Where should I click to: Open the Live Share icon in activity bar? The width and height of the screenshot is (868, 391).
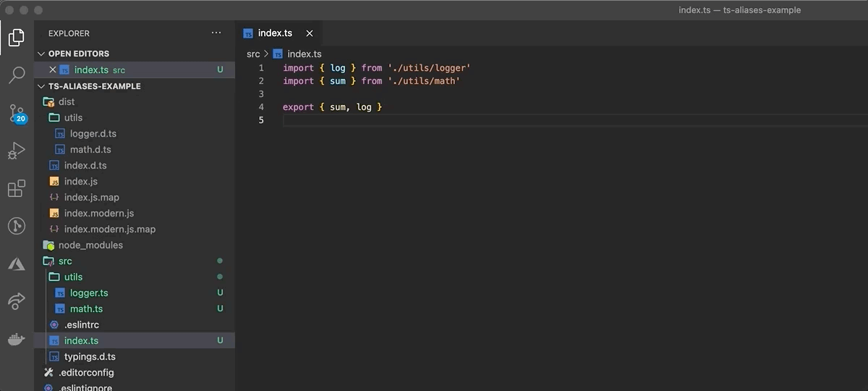[x=17, y=301]
